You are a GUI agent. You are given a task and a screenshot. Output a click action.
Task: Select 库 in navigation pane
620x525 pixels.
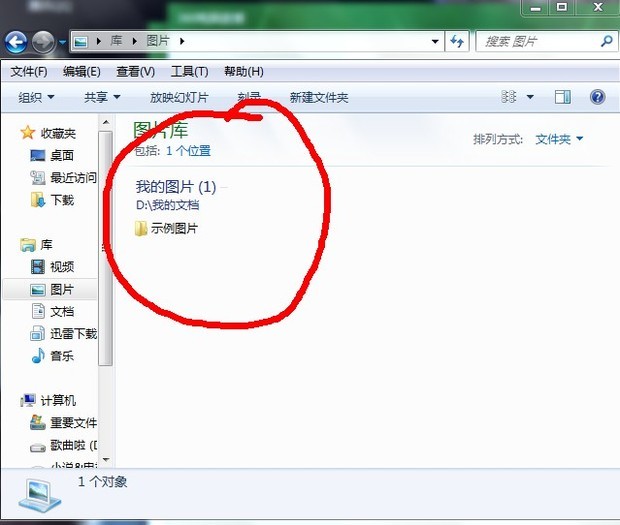tap(46, 245)
